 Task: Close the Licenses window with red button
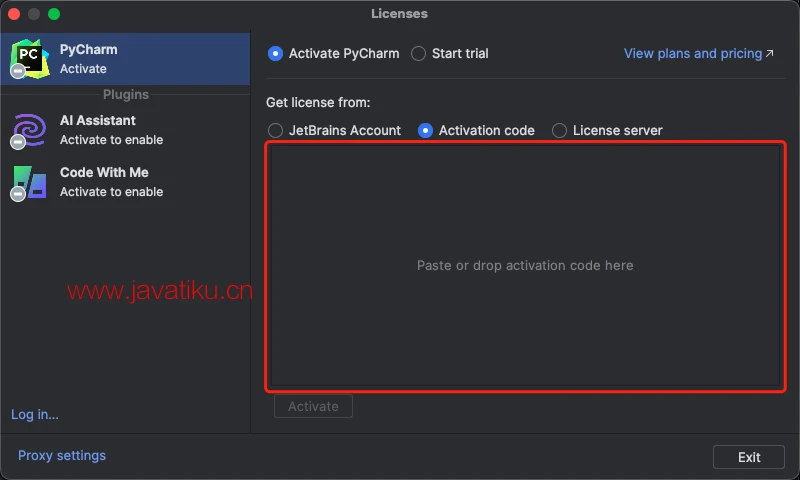[14, 14]
